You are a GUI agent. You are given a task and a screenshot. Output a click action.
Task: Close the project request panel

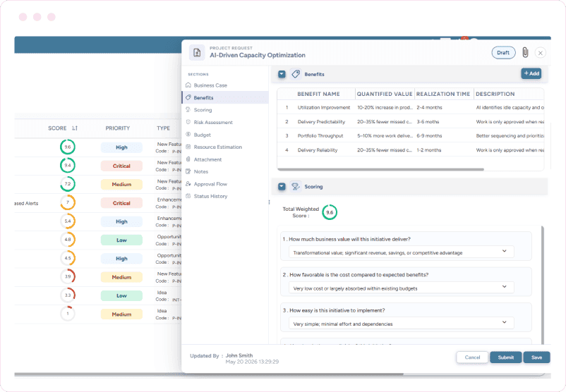click(x=541, y=53)
